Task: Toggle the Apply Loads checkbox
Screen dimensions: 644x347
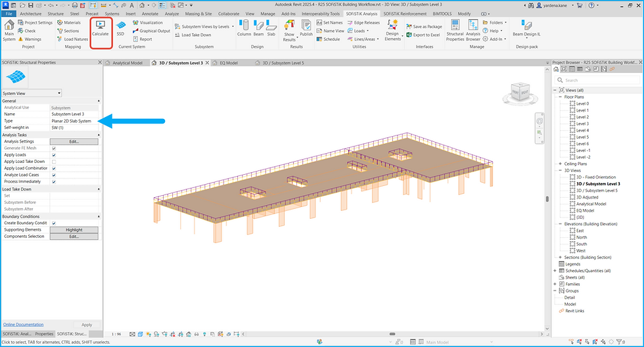Action: coord(54,155)
